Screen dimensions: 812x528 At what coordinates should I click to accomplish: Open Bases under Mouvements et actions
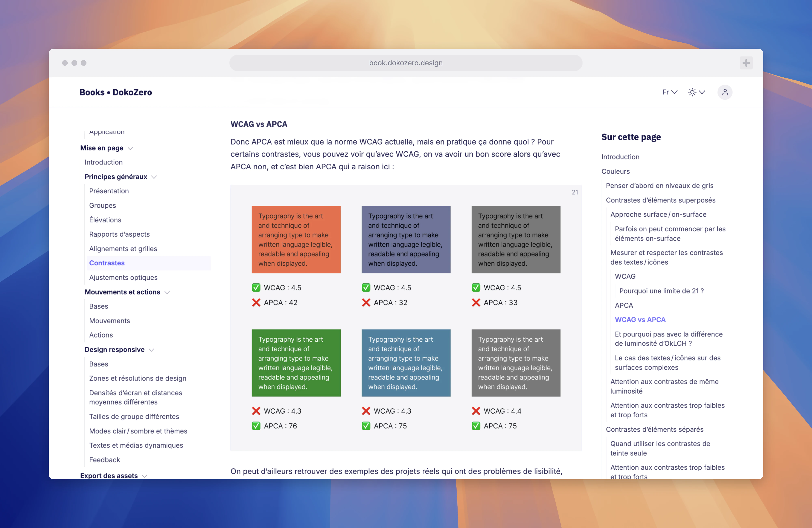tap(99, 306)
